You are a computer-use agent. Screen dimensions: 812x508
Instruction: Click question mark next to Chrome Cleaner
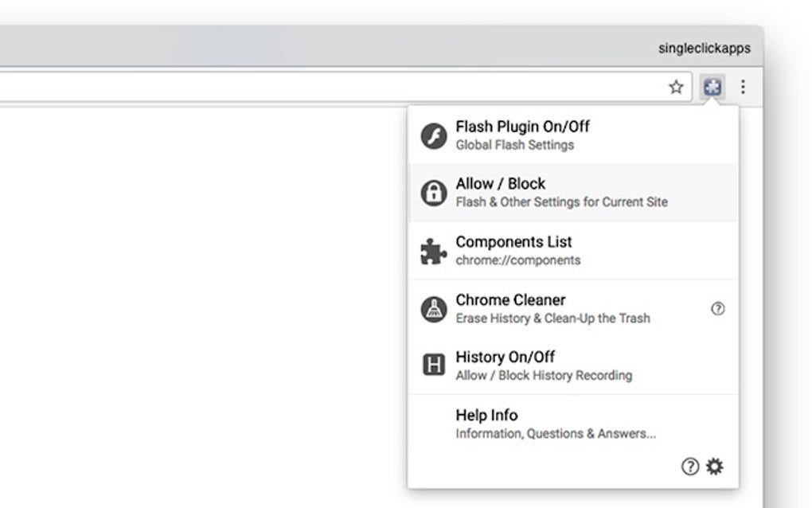(x=717, y=309)
